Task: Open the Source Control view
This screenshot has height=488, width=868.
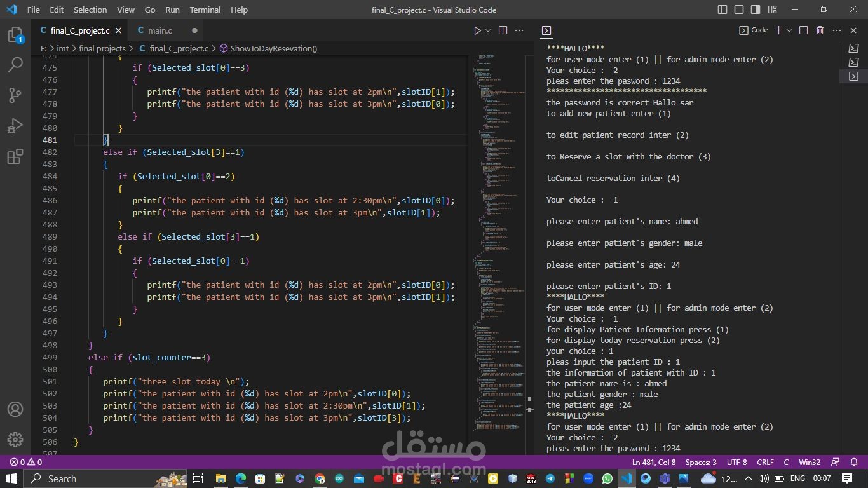Action: tap(15, 95)
